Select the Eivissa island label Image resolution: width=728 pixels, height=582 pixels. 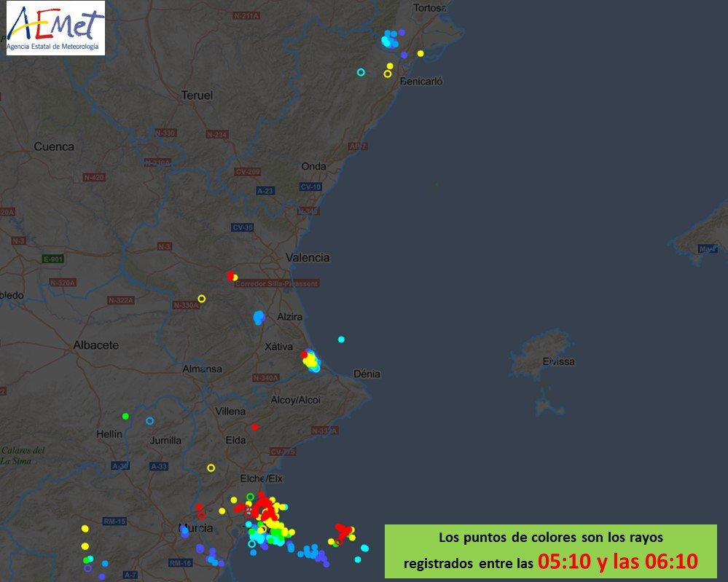click(x=558, y=361)
